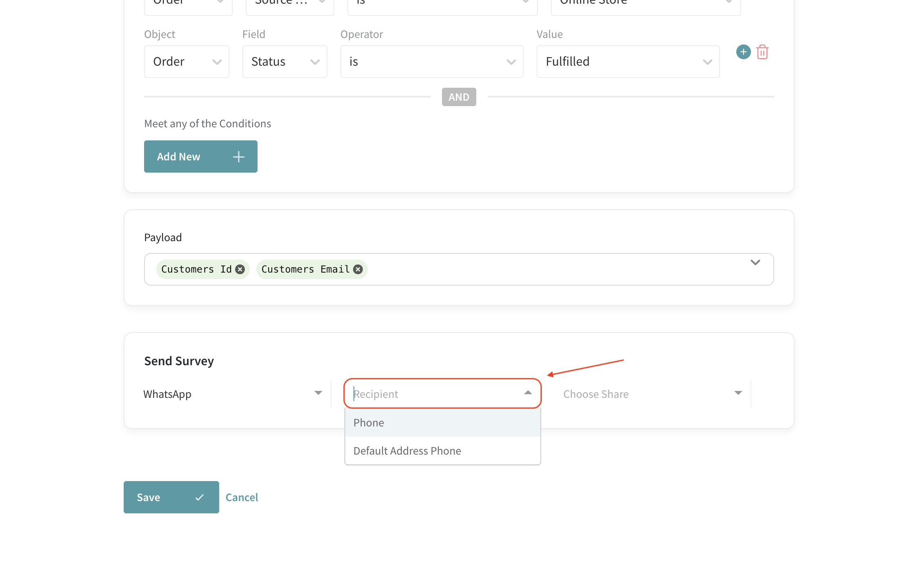Open the 'is' operator dropdown
This screenshot has height=577, width=924.
tap(431, 62)
